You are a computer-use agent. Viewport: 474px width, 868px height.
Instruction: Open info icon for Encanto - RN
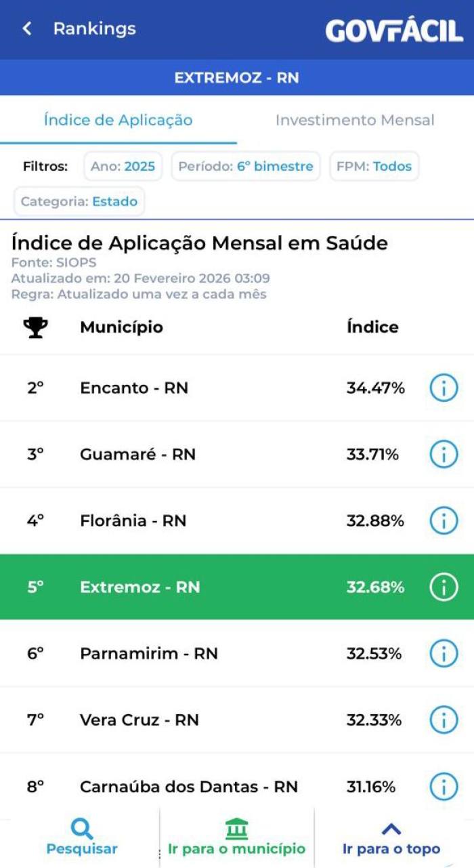coord(444,388)
